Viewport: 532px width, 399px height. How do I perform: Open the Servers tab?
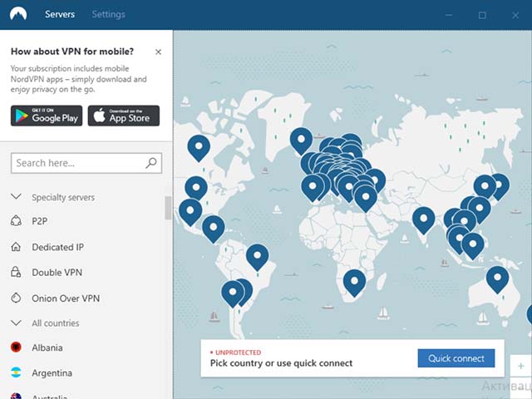pyautogui.click(x=60, y=14)
